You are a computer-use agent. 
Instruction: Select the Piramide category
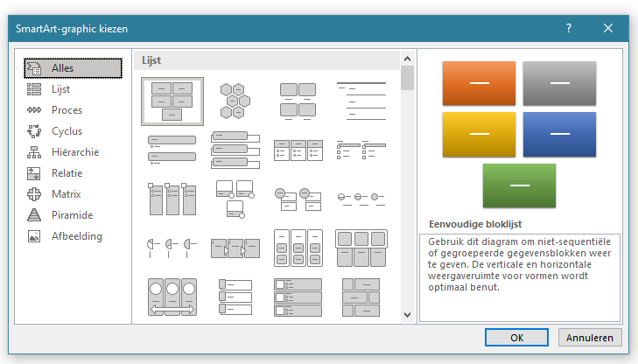(73, 215)
